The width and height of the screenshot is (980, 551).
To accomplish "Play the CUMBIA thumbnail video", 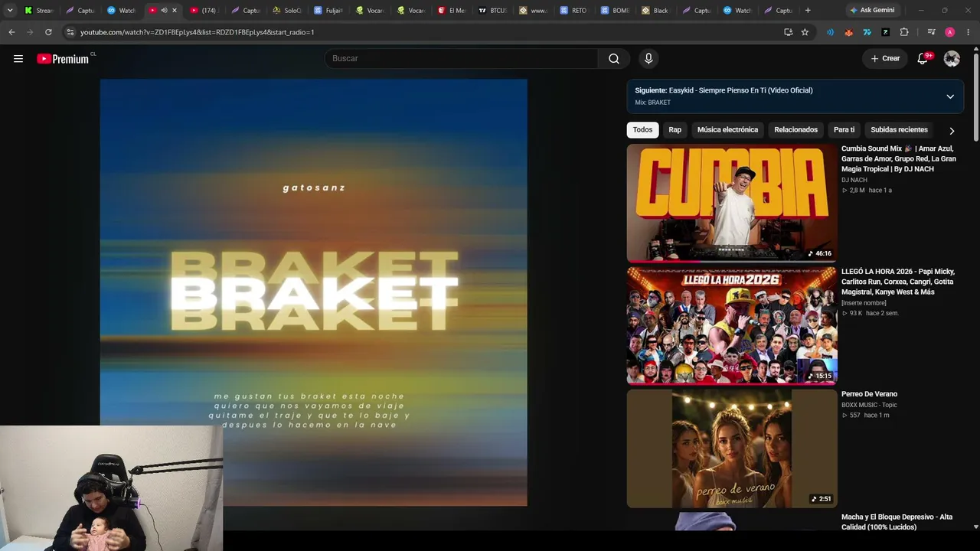I will pos(732,203).
